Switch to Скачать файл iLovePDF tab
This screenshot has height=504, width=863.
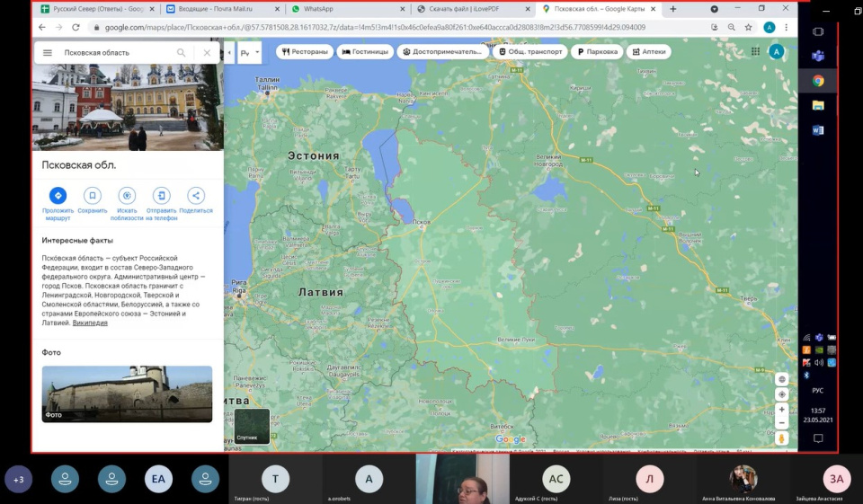tap(472, 9)
